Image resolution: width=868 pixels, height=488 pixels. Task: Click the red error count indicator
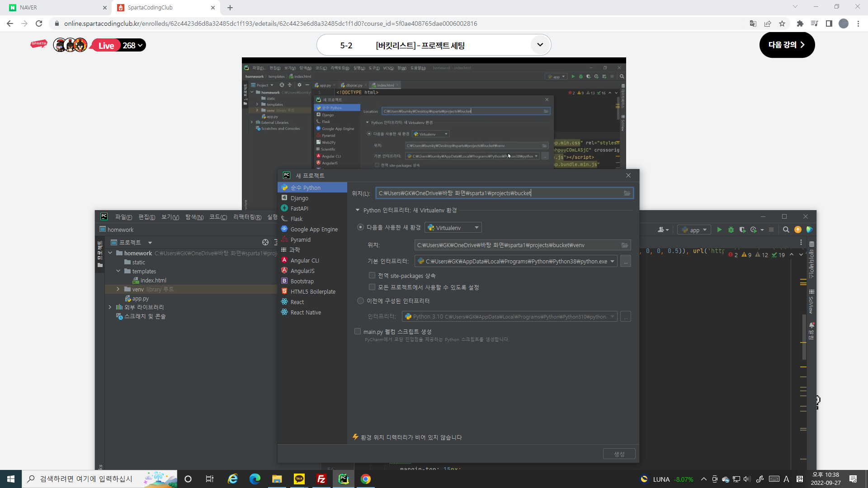pos(733,255)
